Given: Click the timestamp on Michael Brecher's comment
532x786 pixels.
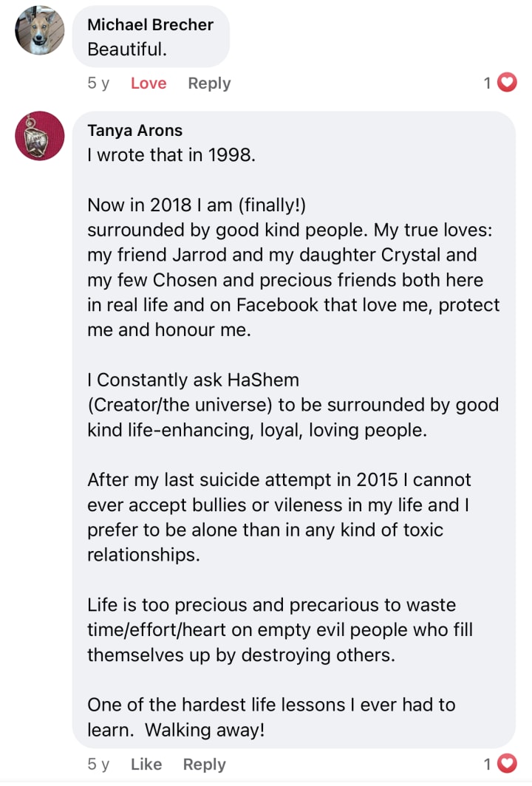Looking at the screenshot, I should point(98,83).
